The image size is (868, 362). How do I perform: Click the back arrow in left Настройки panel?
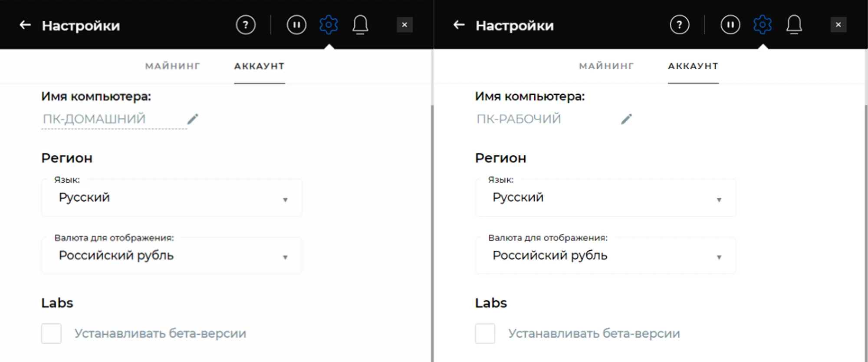point(25,25)
